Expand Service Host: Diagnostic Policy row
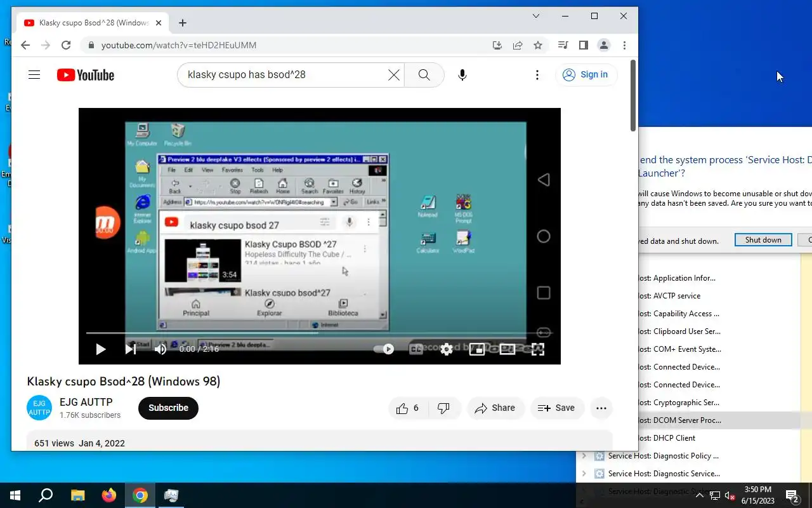 [x=584, y=456]
